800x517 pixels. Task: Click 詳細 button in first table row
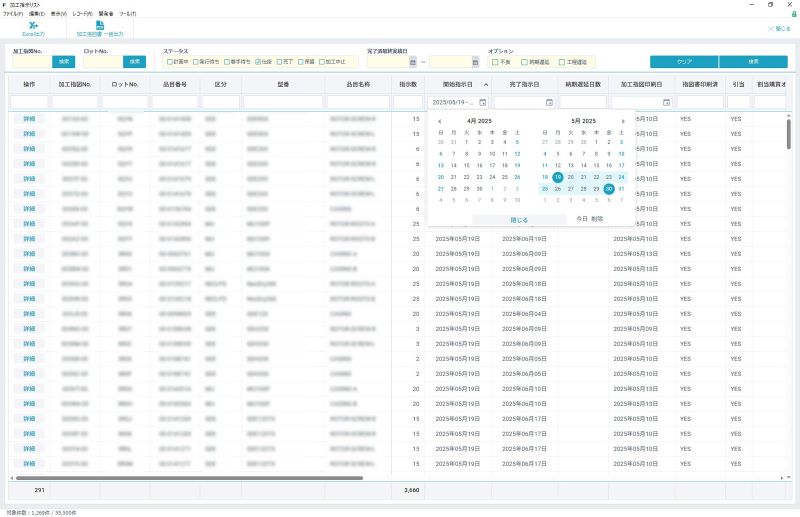click(29, 119)
